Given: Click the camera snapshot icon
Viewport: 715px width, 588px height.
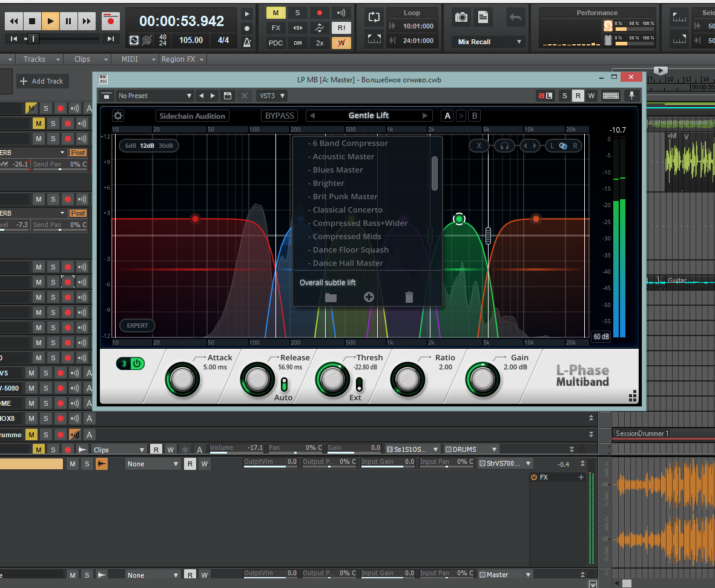Looking at the screenshot, I should click(461, 18).
